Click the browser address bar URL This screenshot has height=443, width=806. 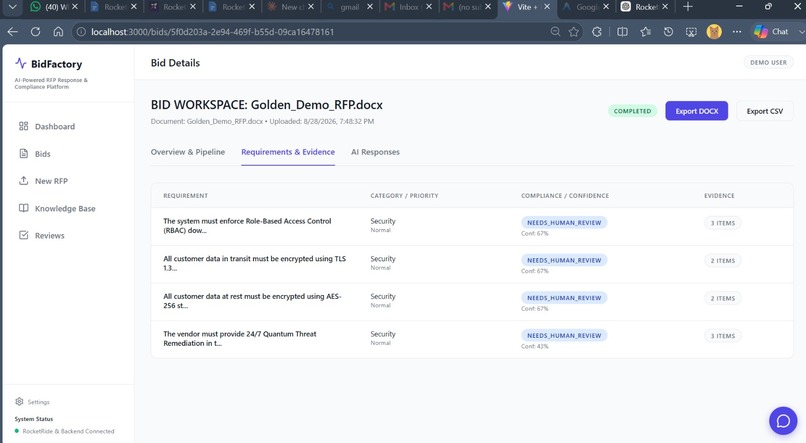coord(212,32)
